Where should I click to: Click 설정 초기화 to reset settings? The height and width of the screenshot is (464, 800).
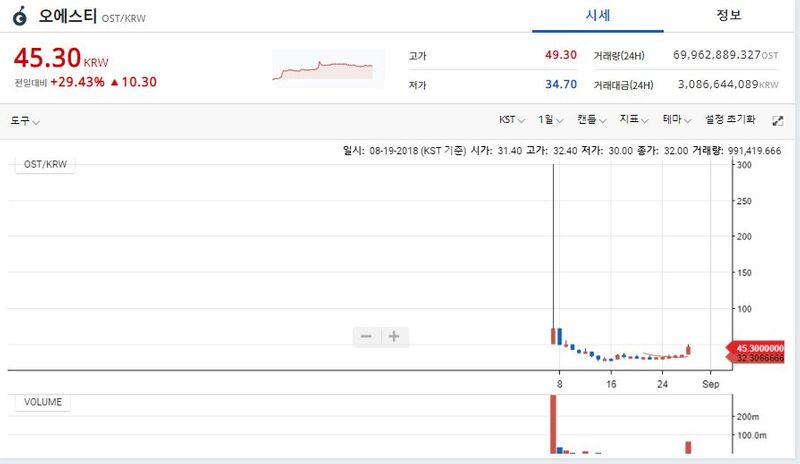tap(731, 119)
